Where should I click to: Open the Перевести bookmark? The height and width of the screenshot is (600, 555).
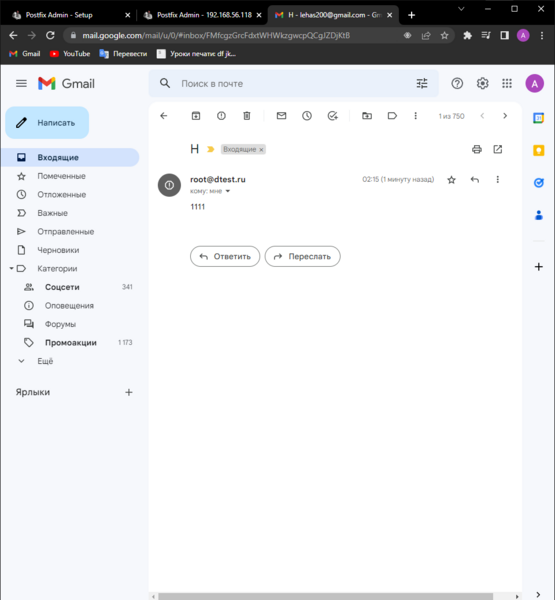tap(123, 54)
